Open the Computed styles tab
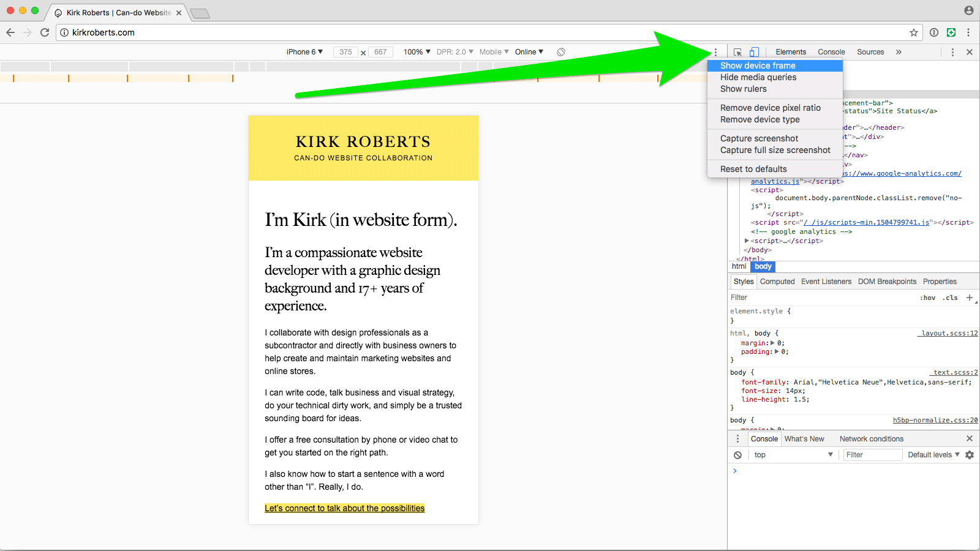This screenshot has height=551, width=980. [777, 282]
